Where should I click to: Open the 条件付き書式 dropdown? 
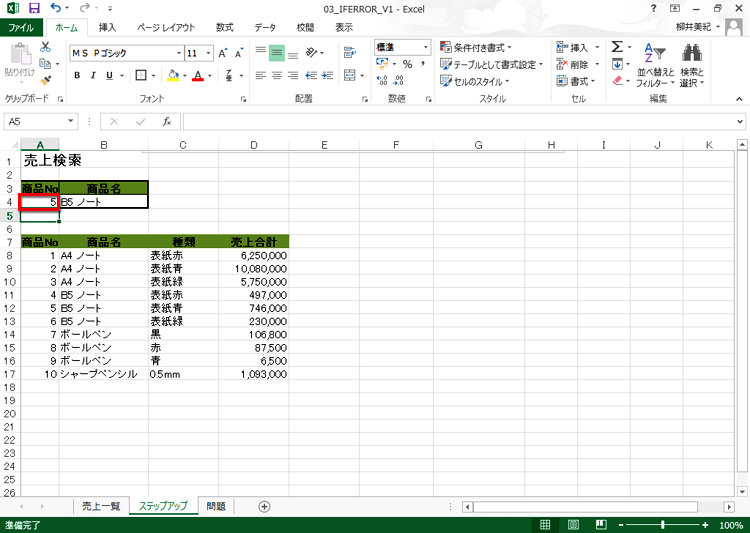tap(476, 47)
